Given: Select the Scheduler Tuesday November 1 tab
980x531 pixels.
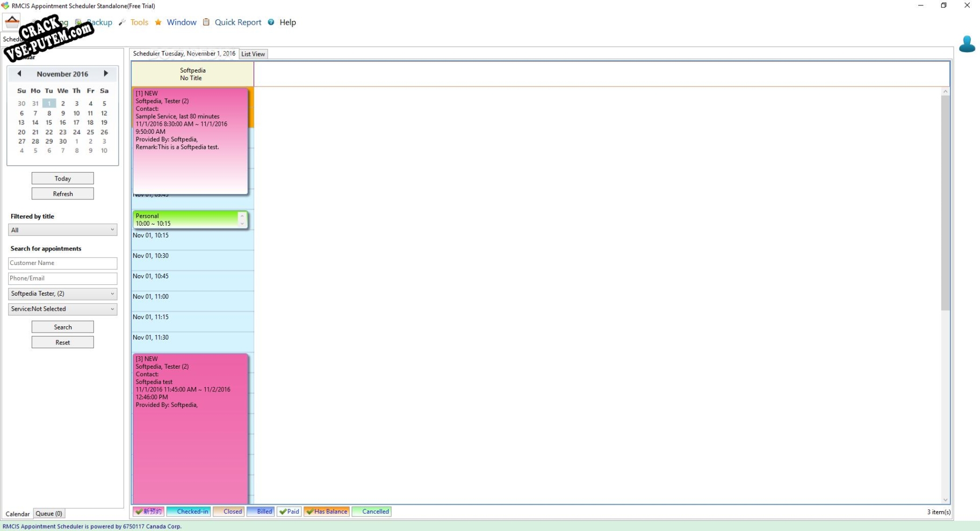Looking at the screenshot, I should point(184,54).
